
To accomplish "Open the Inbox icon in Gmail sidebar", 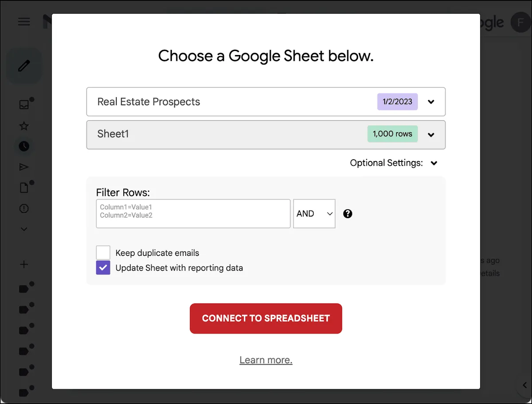I will [24, 105].
